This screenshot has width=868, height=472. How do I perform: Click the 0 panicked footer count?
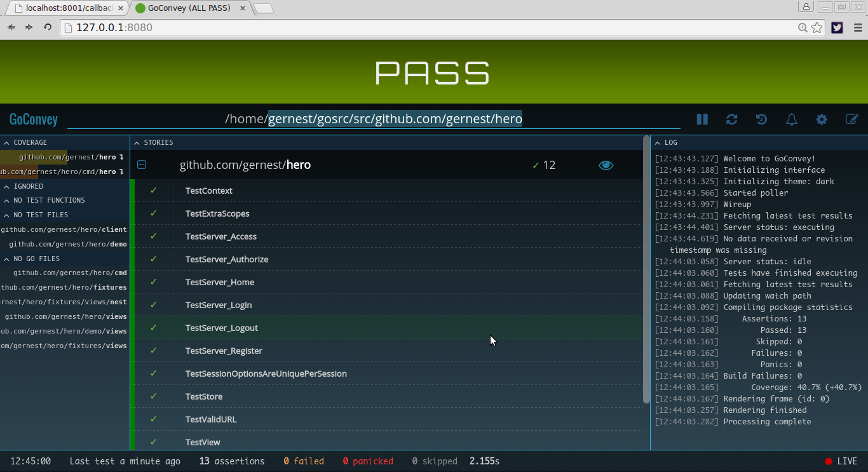[x=368, y=461]
